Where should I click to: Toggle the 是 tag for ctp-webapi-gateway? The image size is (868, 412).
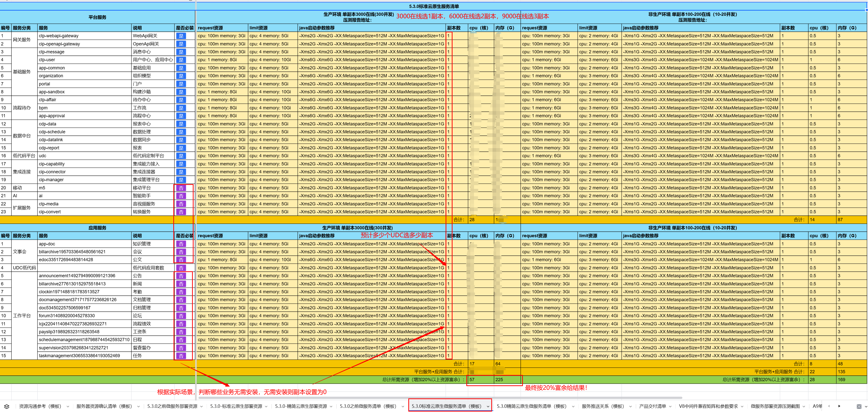(x=181, y=36)
